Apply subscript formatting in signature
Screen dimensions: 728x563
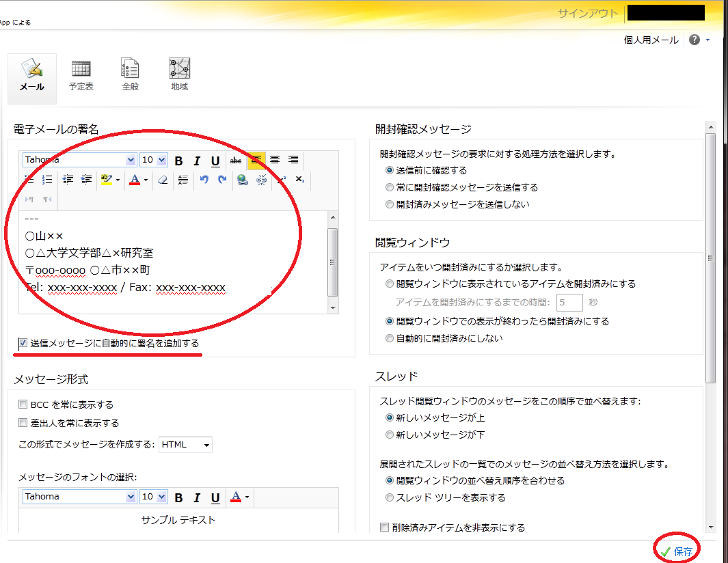coord(300,180)
